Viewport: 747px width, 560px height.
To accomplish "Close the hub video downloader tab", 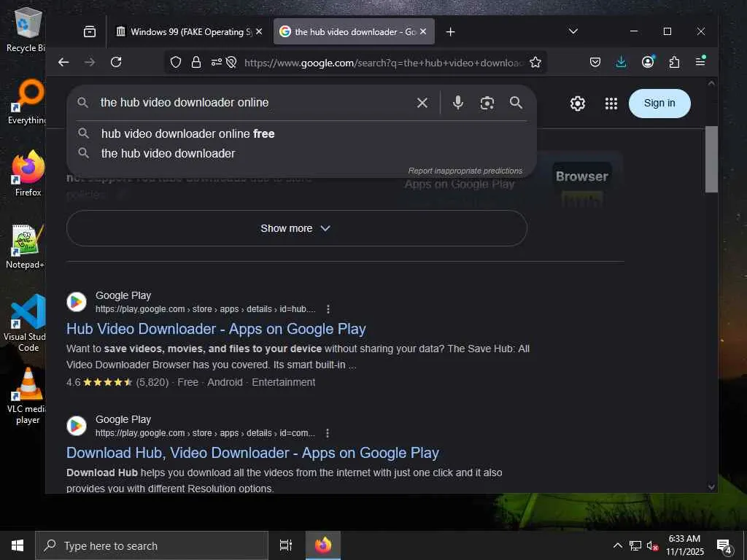I will pyautogui.click(x=423, y=31).
